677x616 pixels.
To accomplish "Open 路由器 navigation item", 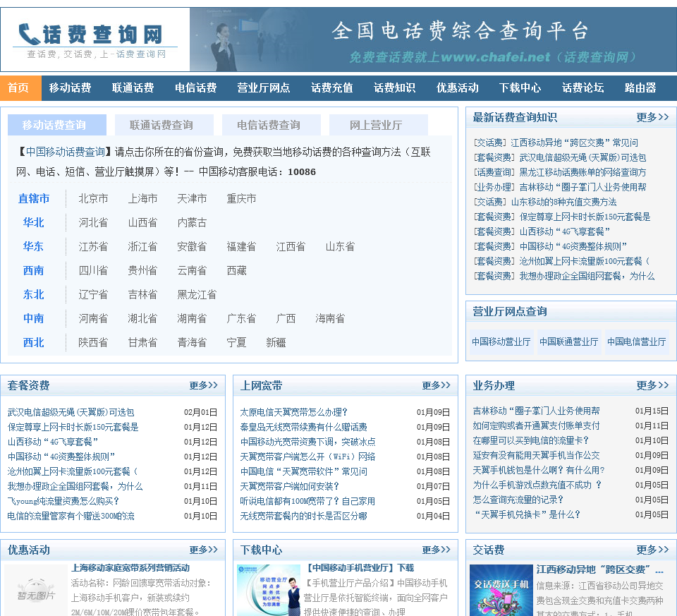I will coord(640,88).
